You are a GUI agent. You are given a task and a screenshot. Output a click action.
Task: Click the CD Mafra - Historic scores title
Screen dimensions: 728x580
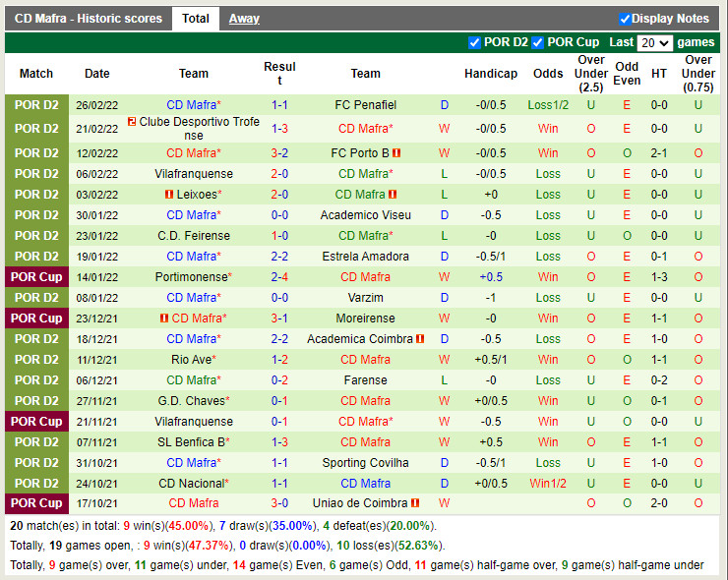tap(89, 19)
